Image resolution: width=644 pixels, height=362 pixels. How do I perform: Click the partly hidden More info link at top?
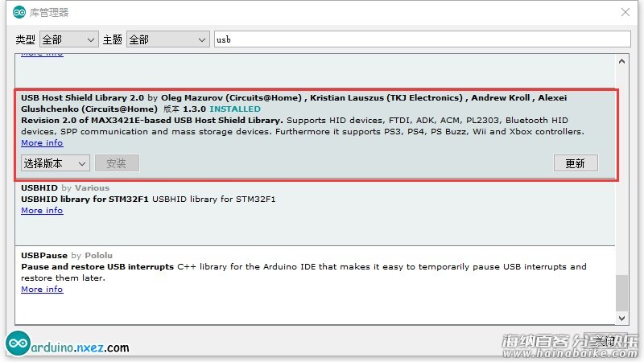tap(42, 54)
